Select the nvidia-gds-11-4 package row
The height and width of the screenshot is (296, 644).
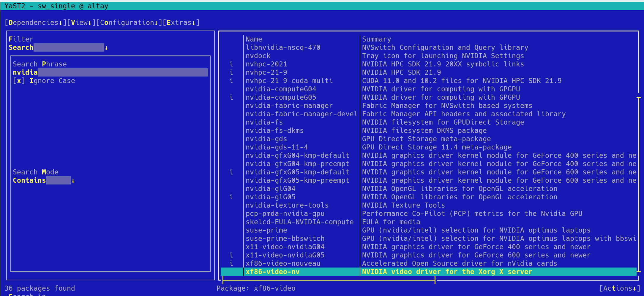pyautogui.click(x=428, y=147)
